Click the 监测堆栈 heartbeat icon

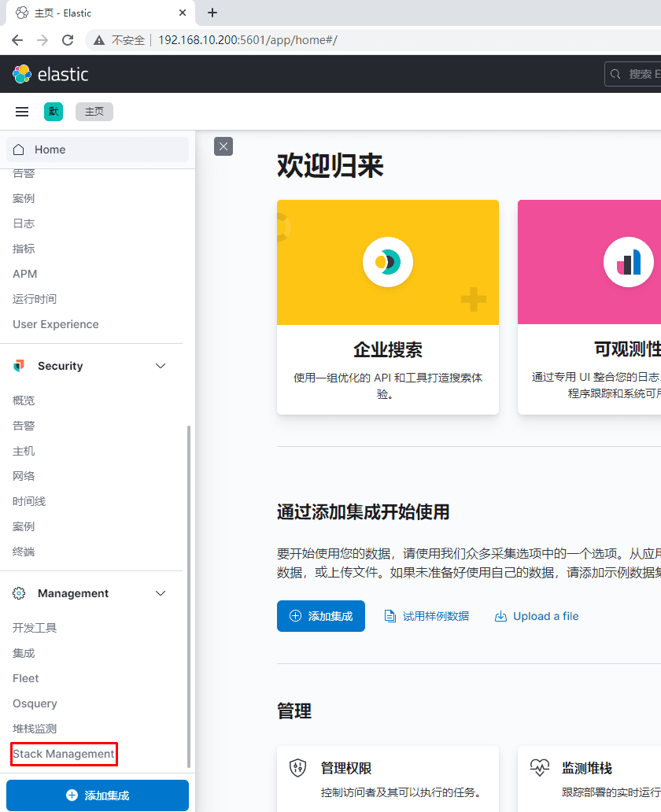tap(539, 768)
